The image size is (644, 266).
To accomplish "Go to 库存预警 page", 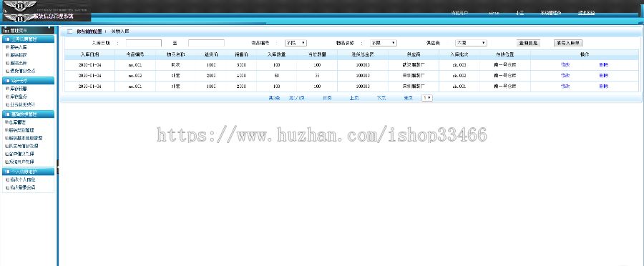I will (19, 89).
